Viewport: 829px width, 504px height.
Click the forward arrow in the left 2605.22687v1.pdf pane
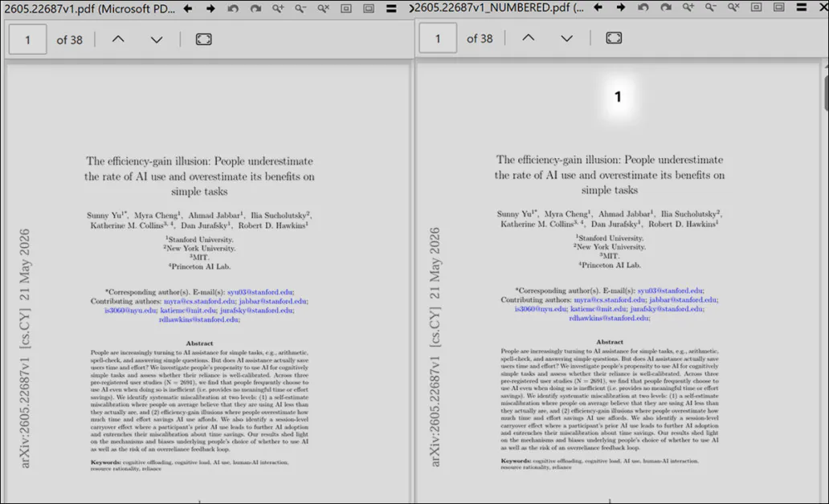210,9
